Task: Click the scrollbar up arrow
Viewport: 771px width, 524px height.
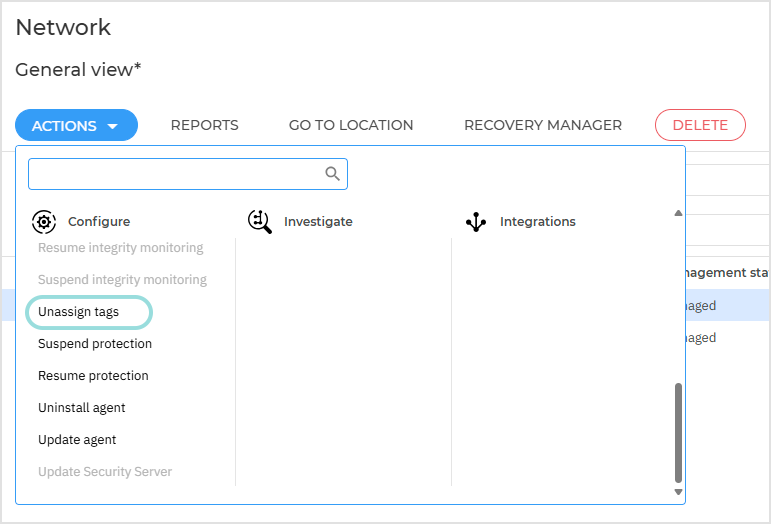Action: (x=678, y=213)
